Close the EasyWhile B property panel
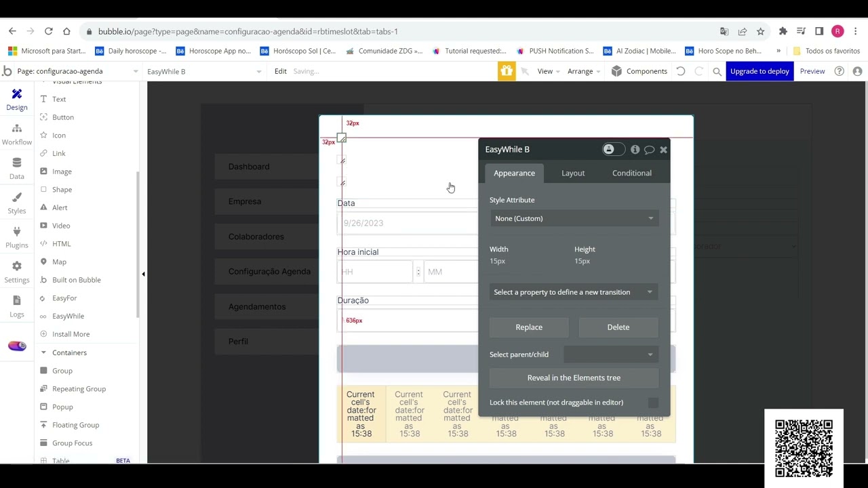This screenshot has width=868, height=488. 664,150
